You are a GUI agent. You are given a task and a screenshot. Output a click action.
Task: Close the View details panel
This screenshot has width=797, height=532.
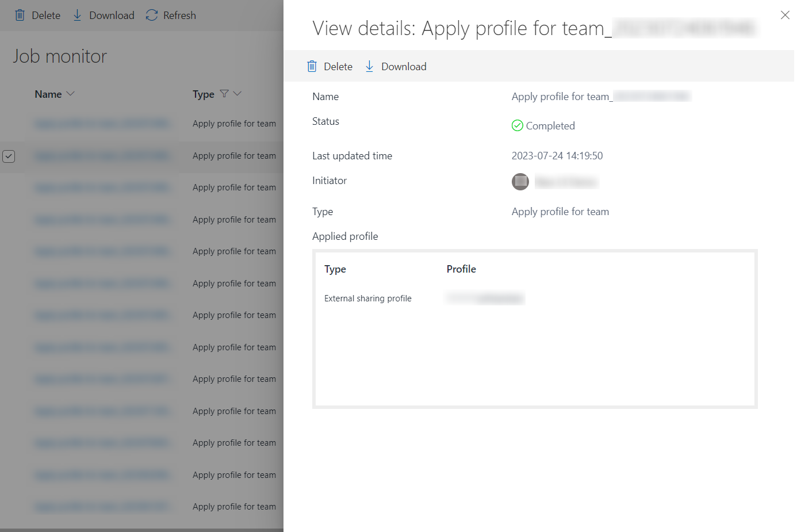click(x=785, y=15)
